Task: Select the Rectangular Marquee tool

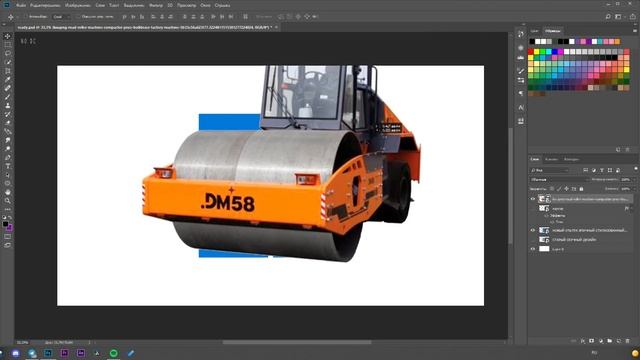Action: pyautogui.click(x=7, y=45)
